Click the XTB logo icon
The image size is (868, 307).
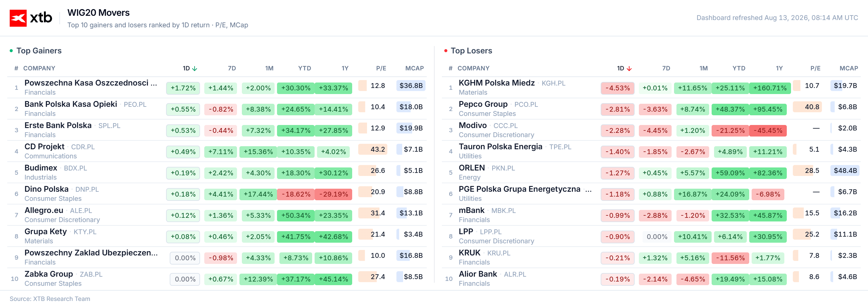click(x=18, y=18)
